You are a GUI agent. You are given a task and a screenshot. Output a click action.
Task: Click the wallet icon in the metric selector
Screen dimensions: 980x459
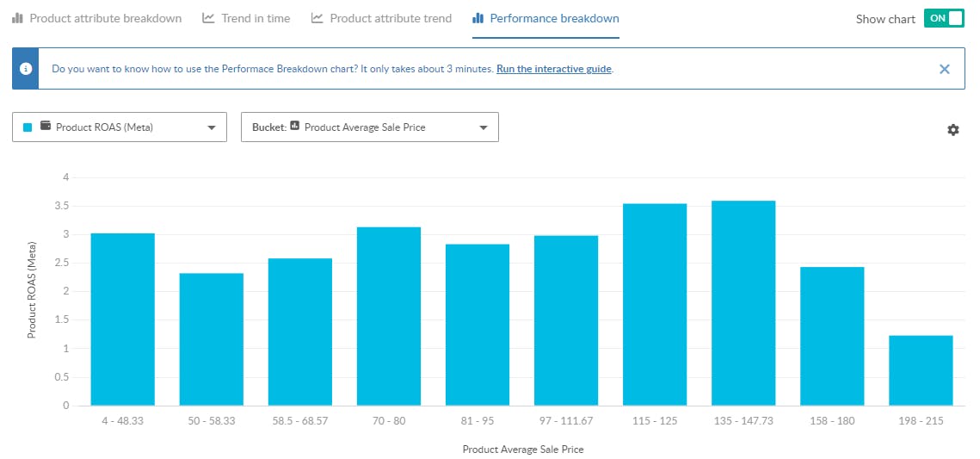46,127
